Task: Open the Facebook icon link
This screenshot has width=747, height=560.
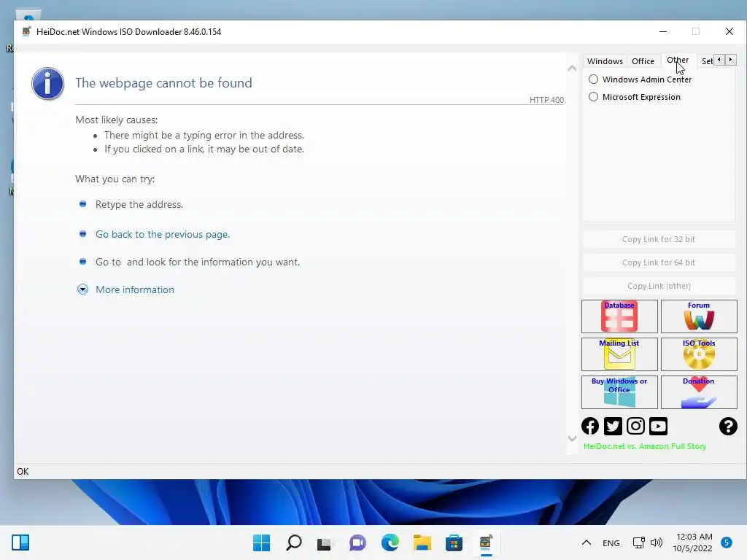Action: tap(590, 426)
